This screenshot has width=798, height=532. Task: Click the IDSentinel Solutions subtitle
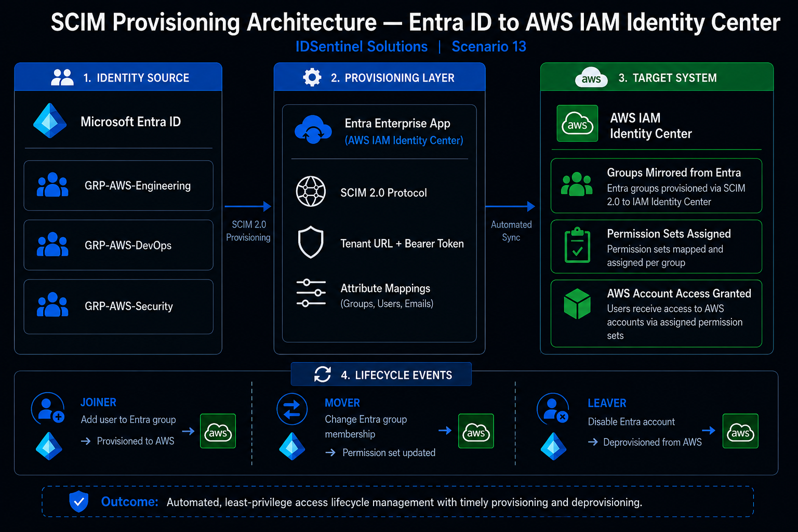pyautogui.click(x=362, y=47)
